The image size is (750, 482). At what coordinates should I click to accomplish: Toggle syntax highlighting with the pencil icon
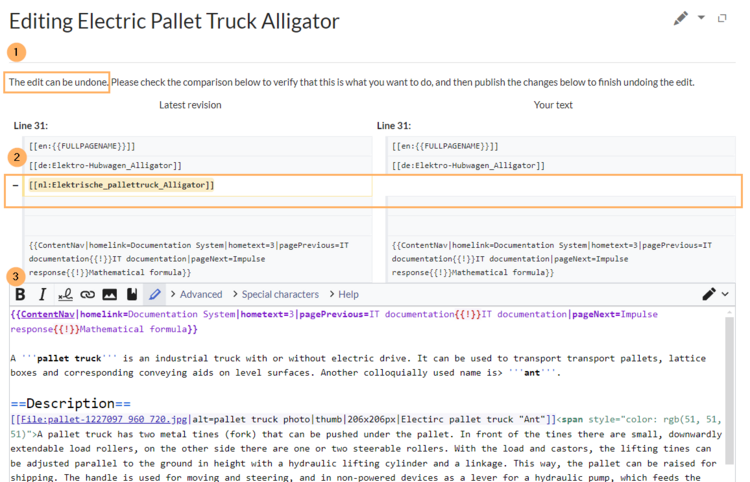pos(154,295)
